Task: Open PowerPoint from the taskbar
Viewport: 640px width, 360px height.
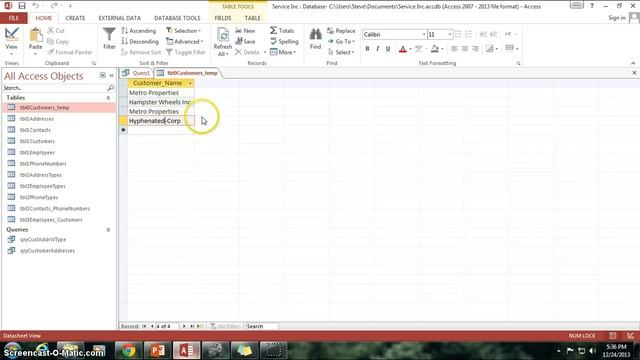Action: pyautogui.click(x=157, y=351)
